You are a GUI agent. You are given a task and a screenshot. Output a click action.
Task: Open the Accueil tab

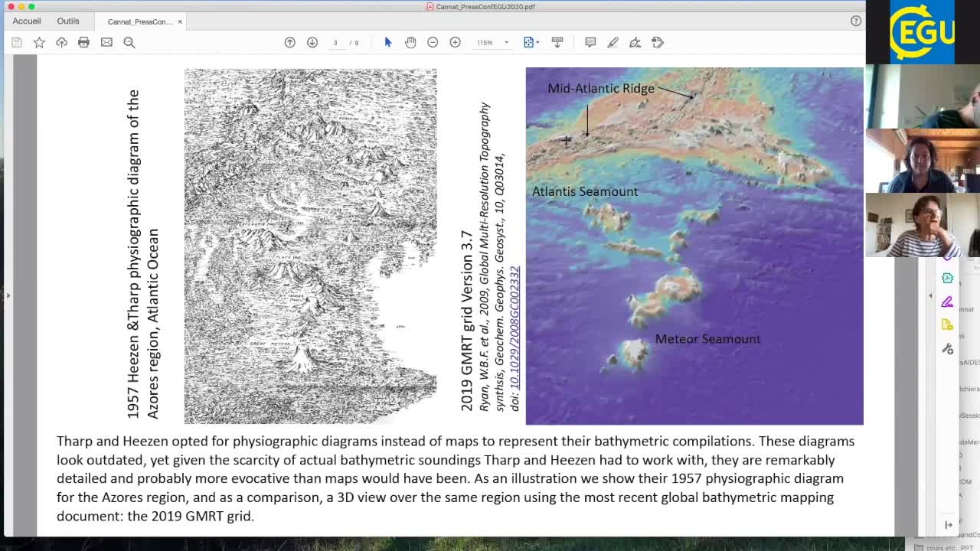pos(27,21)
